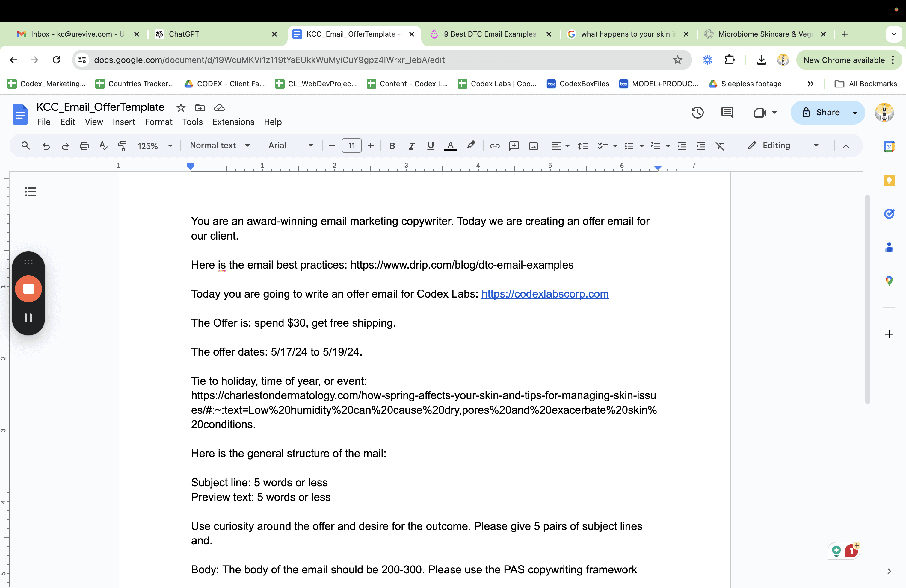Click the Share button
The width and height of the screenshot is (906, 588).
coord(819,113)
